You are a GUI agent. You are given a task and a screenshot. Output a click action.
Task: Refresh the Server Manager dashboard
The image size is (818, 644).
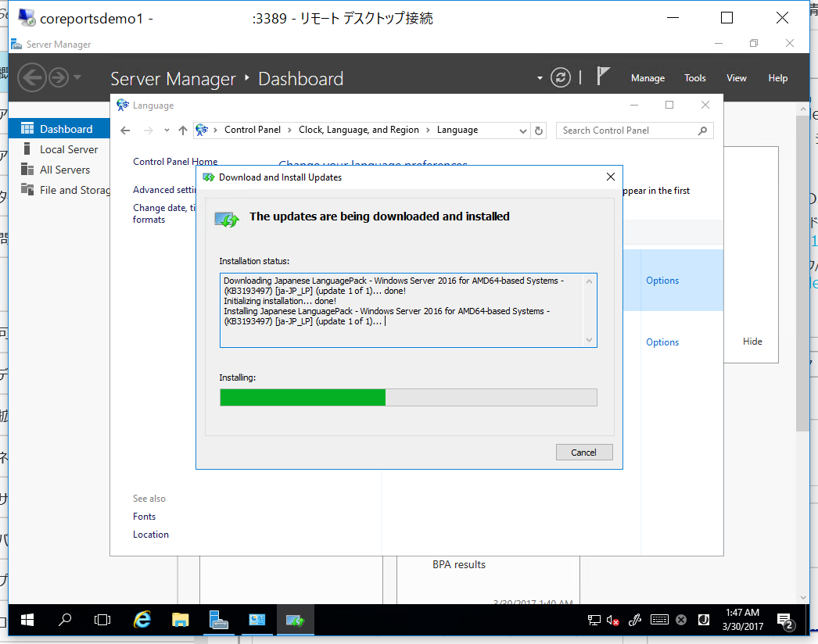(560, 77)
